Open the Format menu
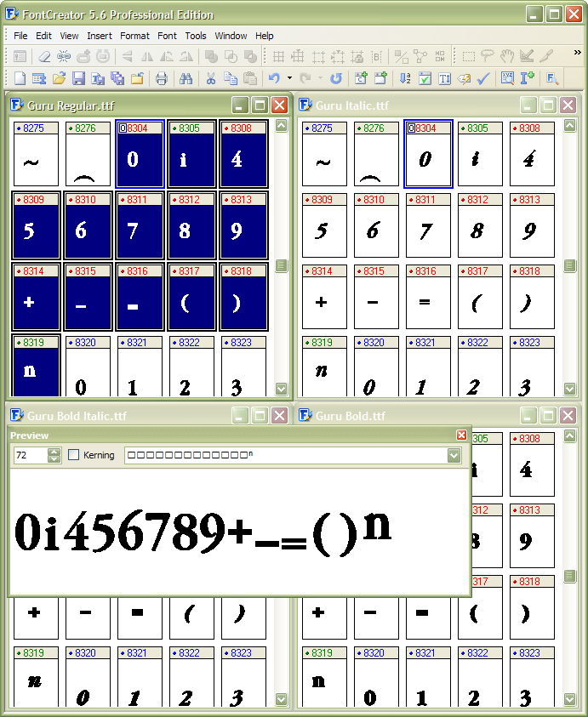The height and width of the screenshot is (717, 588). 134,36
